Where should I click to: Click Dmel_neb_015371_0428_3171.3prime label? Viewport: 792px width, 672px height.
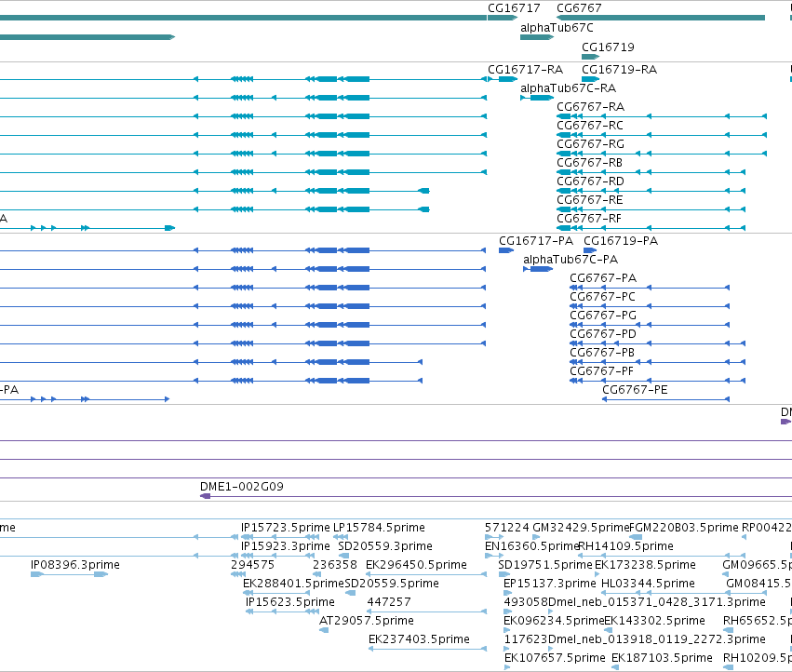(x=657, y=602)
